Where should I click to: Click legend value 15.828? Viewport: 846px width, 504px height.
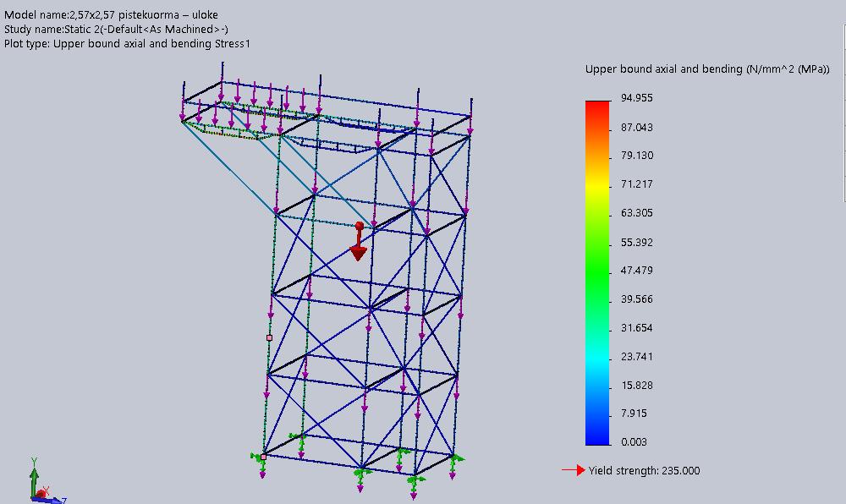pos(637,385)
